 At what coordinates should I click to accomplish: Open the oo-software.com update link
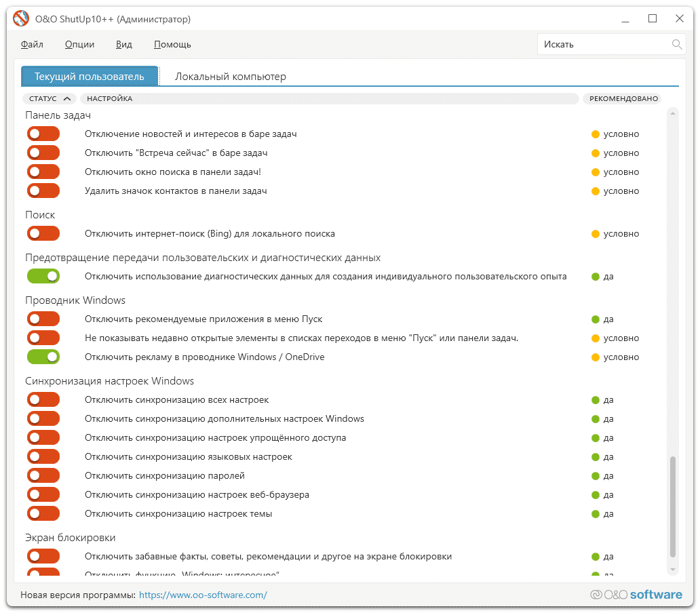203,595
